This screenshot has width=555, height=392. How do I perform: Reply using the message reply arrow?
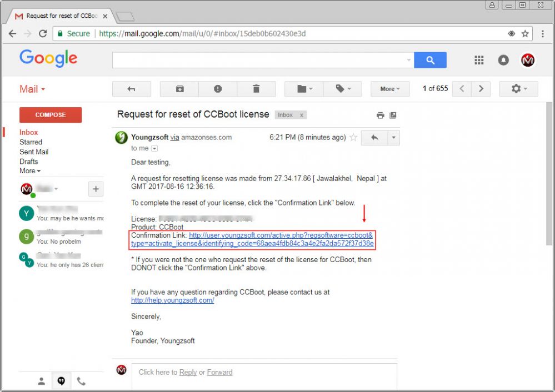[x=374, y=138]
